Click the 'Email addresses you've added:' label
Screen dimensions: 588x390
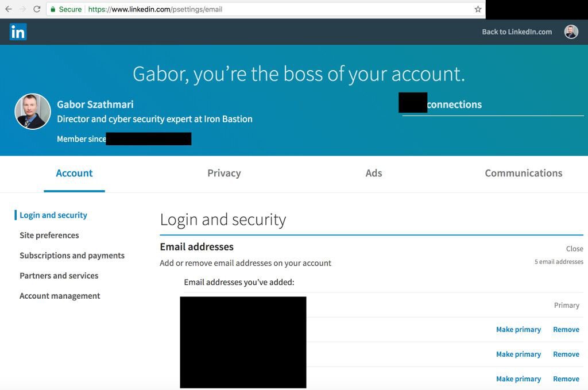pos(239,282)
